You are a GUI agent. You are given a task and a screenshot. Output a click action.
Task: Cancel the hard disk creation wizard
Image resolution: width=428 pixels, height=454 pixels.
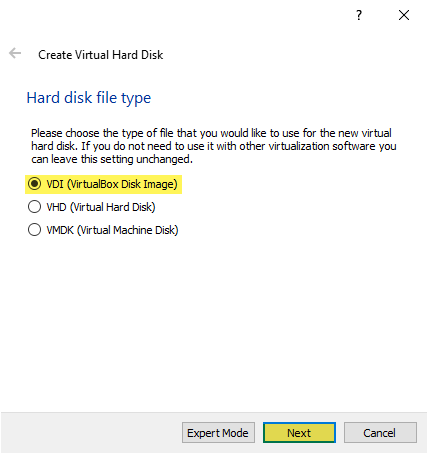point(380,433)
